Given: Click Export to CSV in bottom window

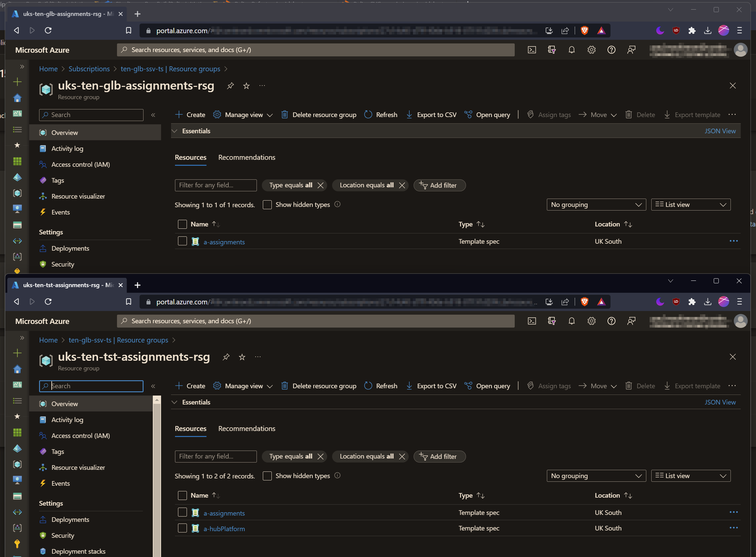Looking at the screenshot, I should tap(431, 386).
